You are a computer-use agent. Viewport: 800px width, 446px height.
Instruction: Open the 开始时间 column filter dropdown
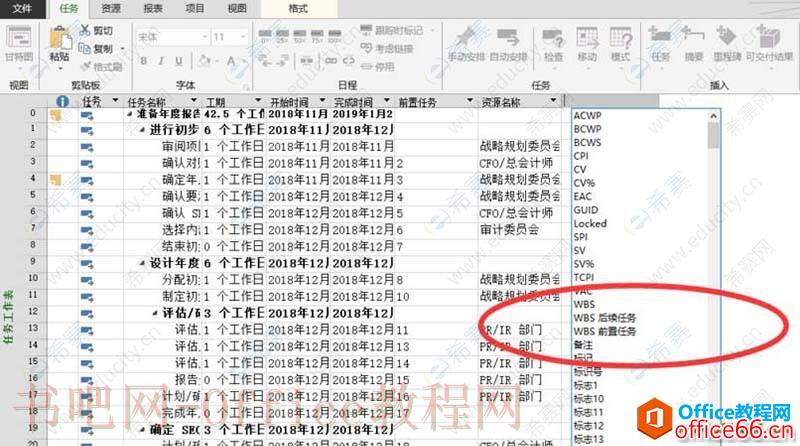[x=322, y=101]
